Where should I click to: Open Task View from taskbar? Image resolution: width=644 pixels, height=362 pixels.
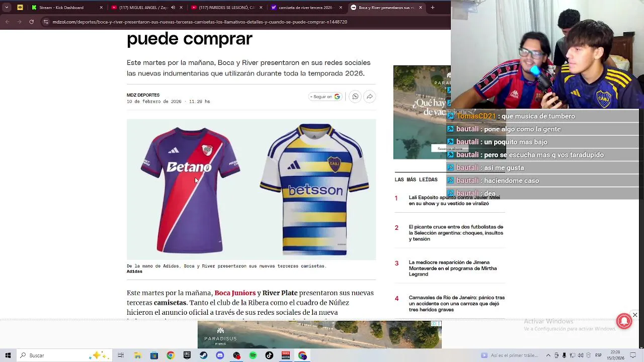coord(121,355)
